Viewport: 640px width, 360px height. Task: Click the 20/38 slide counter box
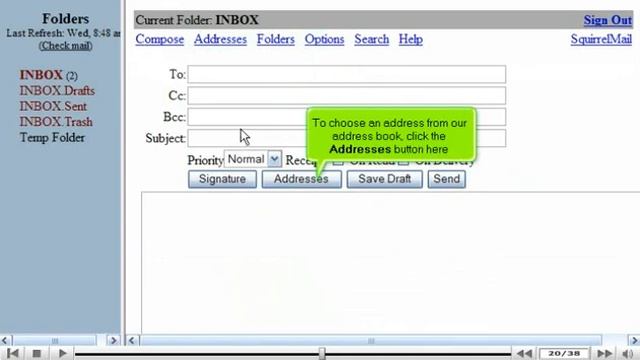click(564, 353)
